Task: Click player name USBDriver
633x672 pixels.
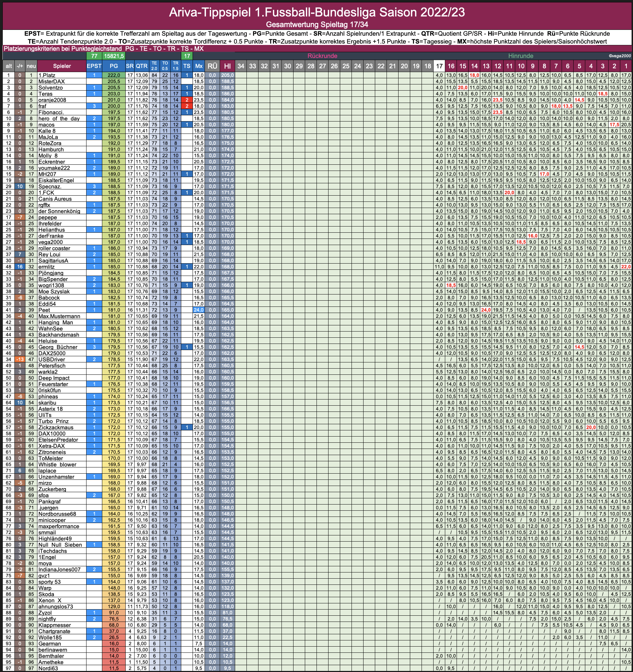Action: pyautogui.click(x=51, y=359)
